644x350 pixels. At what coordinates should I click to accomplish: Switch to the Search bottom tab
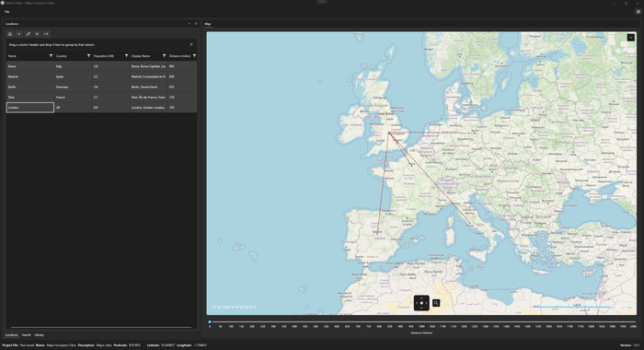[x=27, y=334]
